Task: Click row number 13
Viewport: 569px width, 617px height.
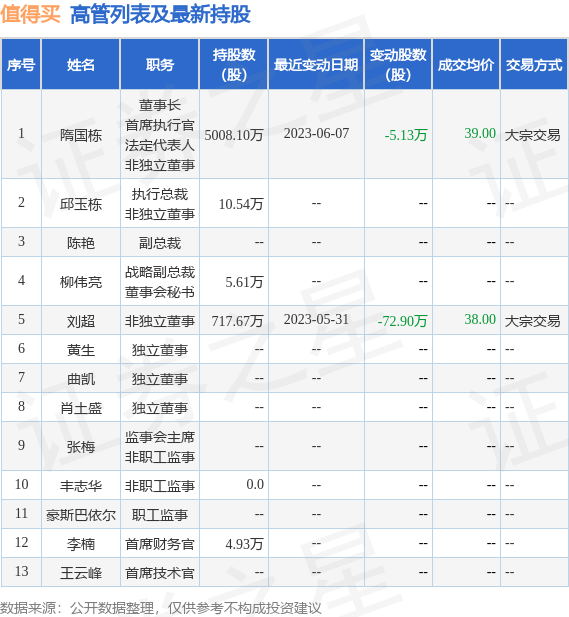Action: coord(21,571)
